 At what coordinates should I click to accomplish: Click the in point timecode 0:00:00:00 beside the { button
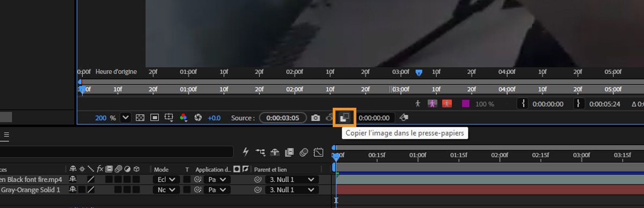[548, 104]
